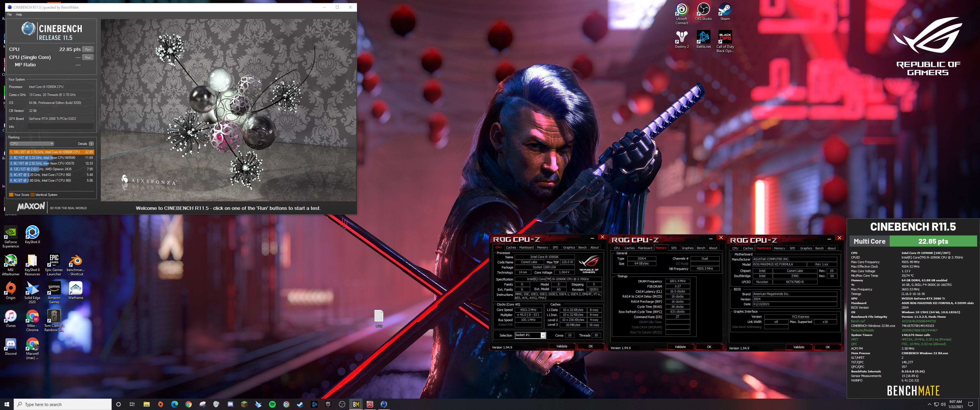Open Battle.net desktop shortcut
The image size is (980, 410).
(703, 40)
